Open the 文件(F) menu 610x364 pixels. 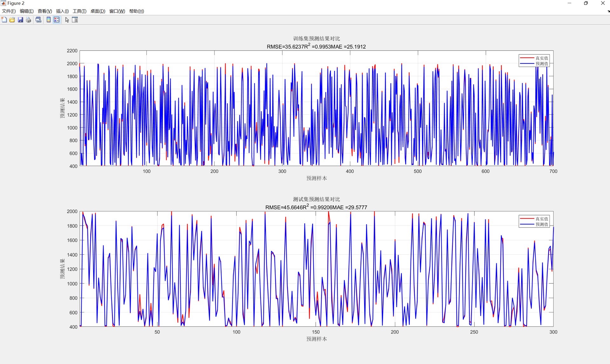9,11
